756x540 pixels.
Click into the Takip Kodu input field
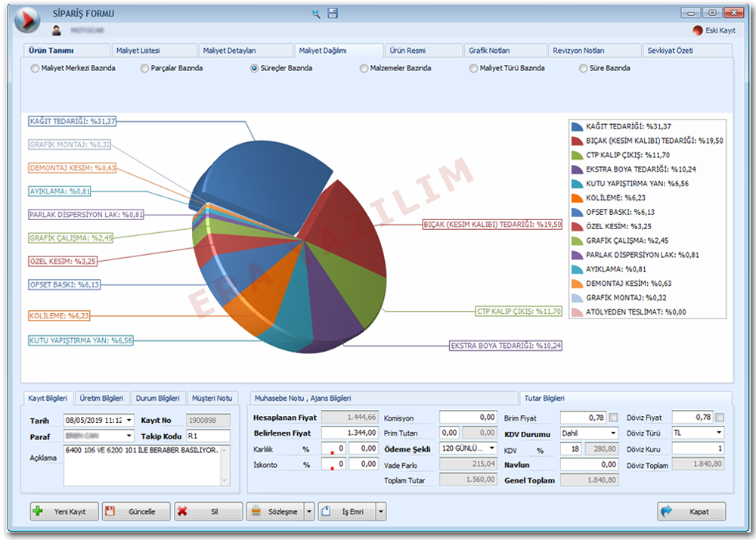point(208,436)
